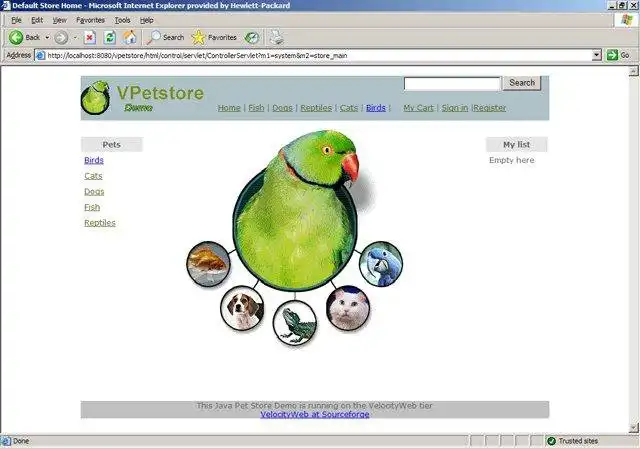Click page icon beside the address URL
Viewport: 640px width, 449px height.
pos(40,55)
